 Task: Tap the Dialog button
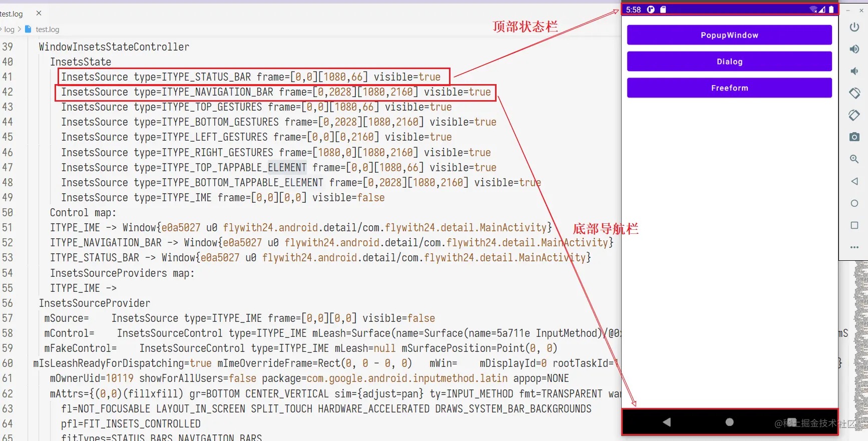point(729,62)
